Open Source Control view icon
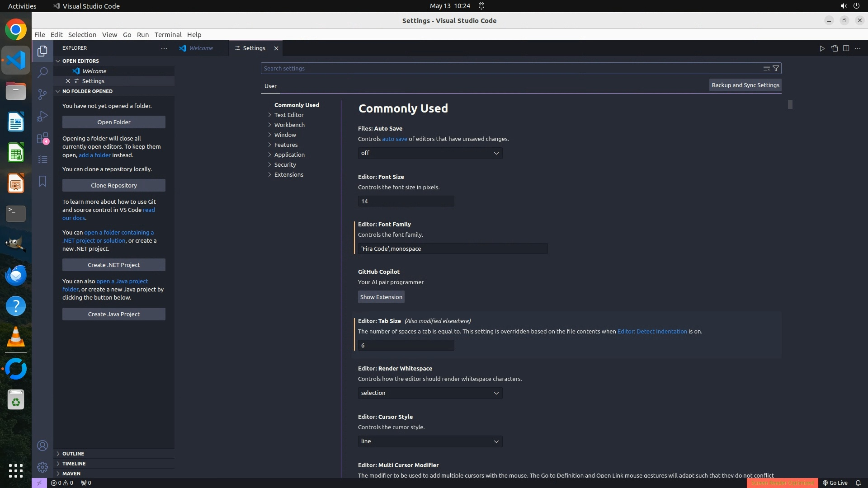The width and height of the screenshot is (868, 488). pos(42,94)
